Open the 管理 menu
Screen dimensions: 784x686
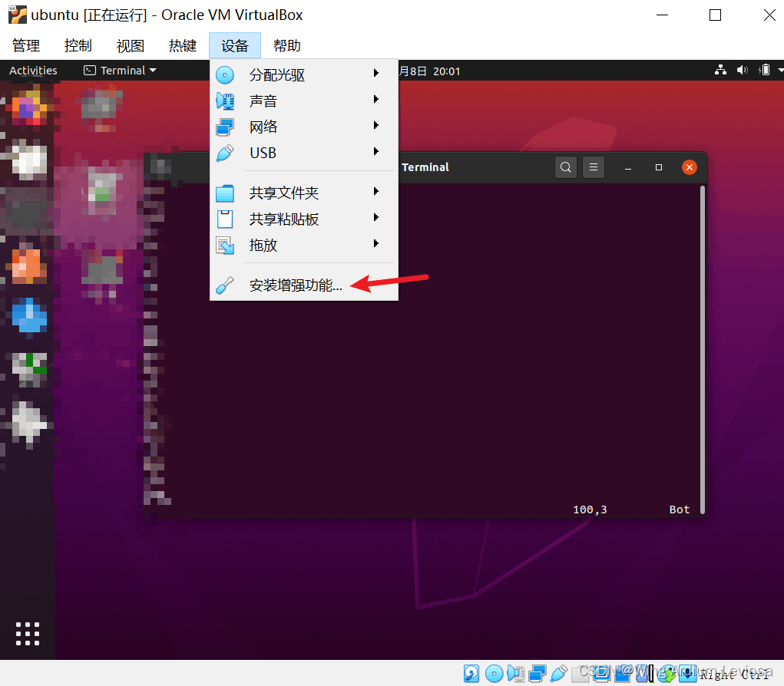(26, 46)
